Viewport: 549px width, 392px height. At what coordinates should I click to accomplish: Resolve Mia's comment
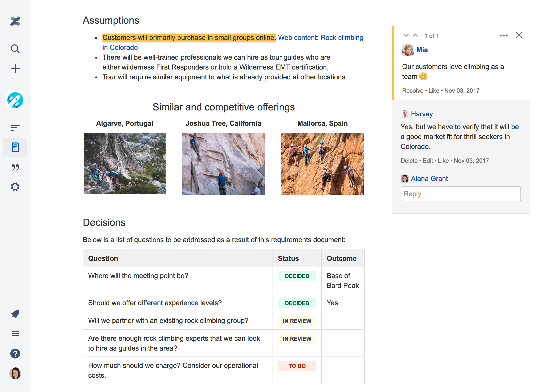(x=412, y=90)
